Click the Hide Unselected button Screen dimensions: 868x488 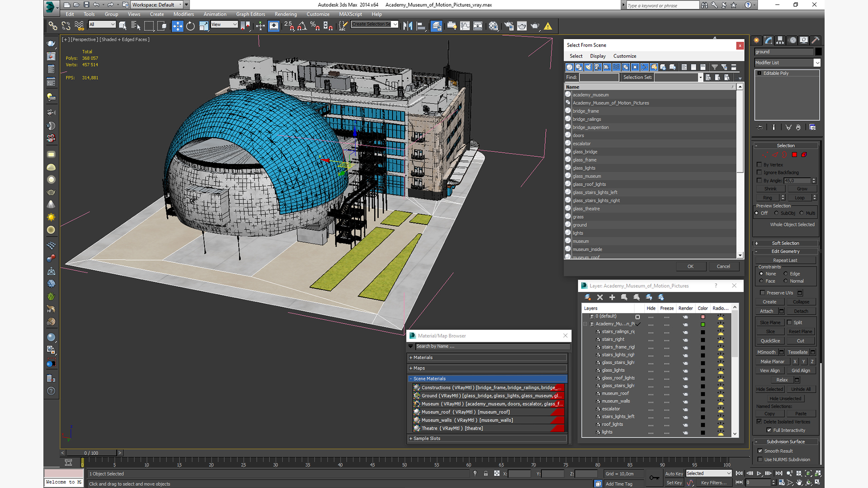785,399
